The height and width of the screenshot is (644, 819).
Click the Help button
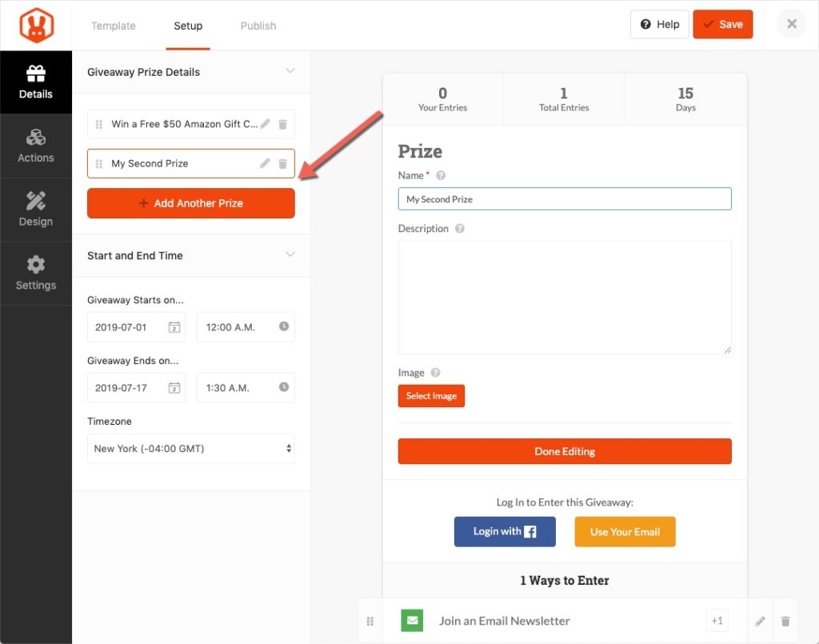tap(660, 24)
